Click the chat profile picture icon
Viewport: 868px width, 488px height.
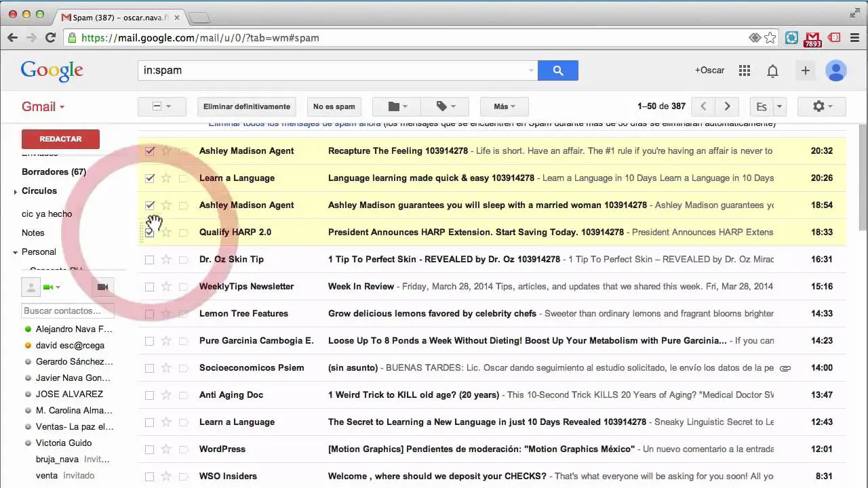(31, 287)
